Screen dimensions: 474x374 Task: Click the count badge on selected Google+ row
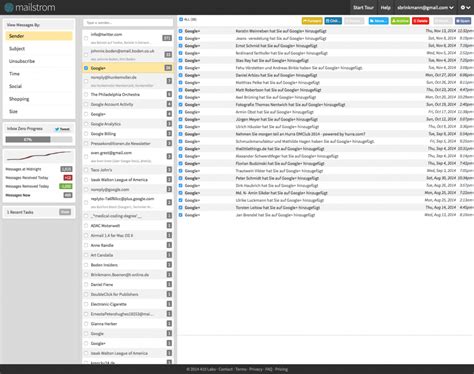pos(168,68)
